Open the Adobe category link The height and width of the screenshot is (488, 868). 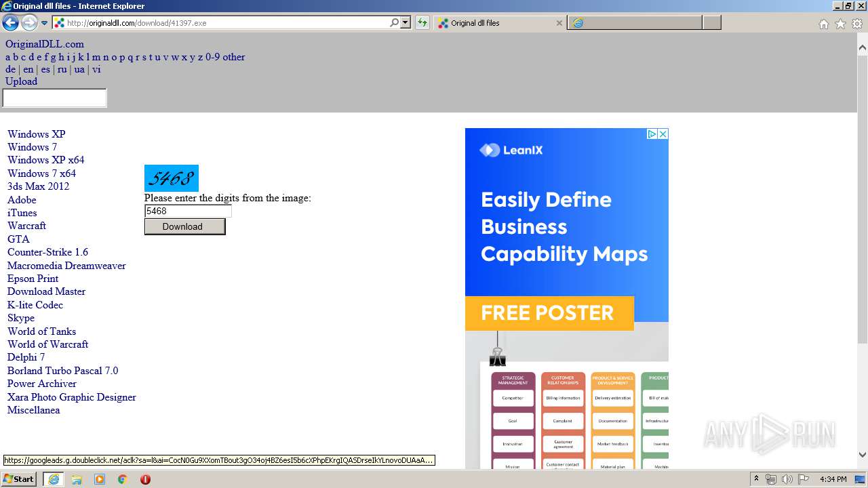(x=22, y=200)
